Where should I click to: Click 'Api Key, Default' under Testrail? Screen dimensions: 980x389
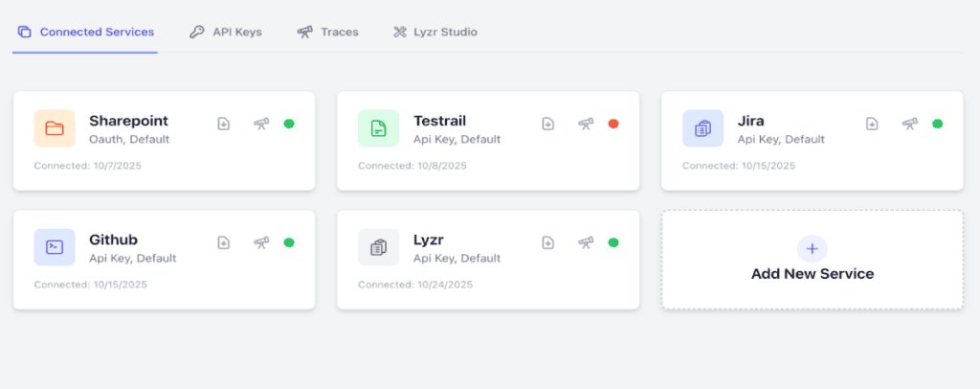click(x=457, y=139)
